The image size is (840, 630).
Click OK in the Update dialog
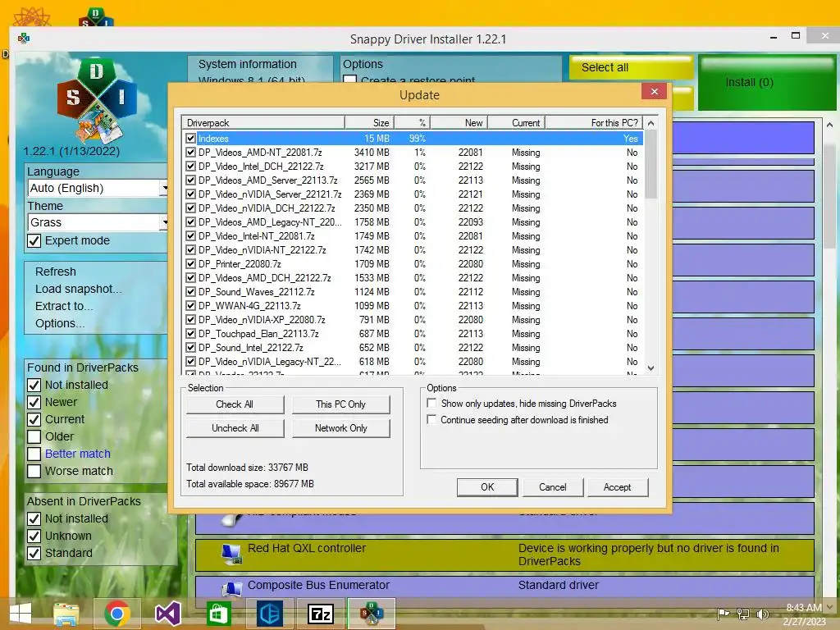[x=487, y=487]
